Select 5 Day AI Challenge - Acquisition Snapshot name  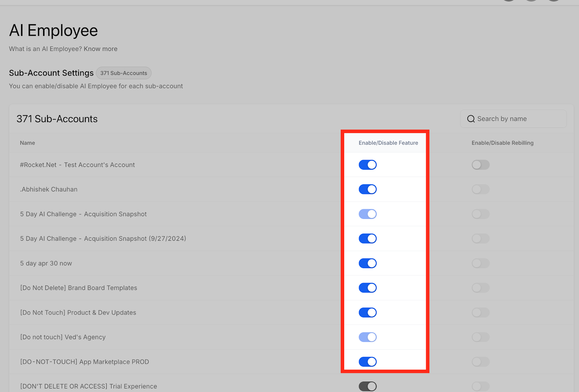(x=83, y=214)
